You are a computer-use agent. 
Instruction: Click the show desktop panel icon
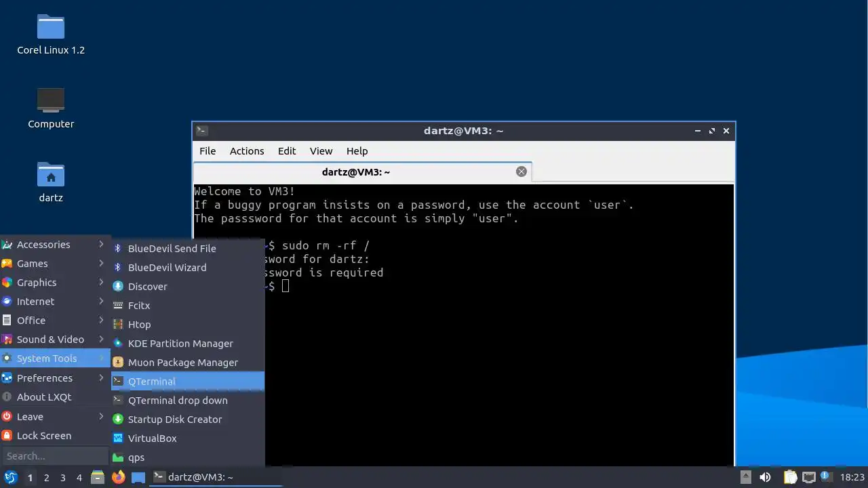138,477
